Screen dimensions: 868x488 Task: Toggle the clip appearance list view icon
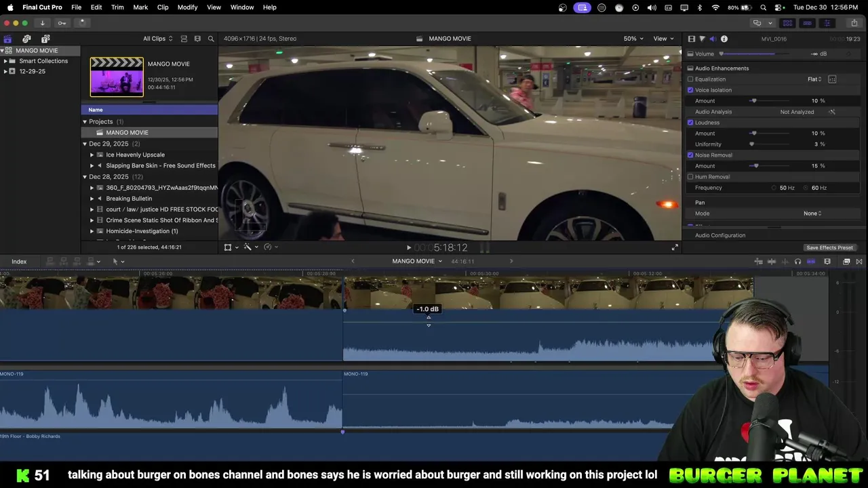click(x=184, y=39)
